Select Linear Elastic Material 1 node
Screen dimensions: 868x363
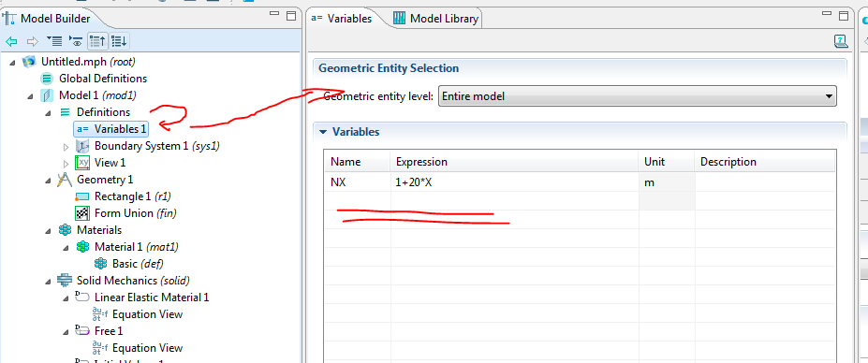[x=141, y=298]
